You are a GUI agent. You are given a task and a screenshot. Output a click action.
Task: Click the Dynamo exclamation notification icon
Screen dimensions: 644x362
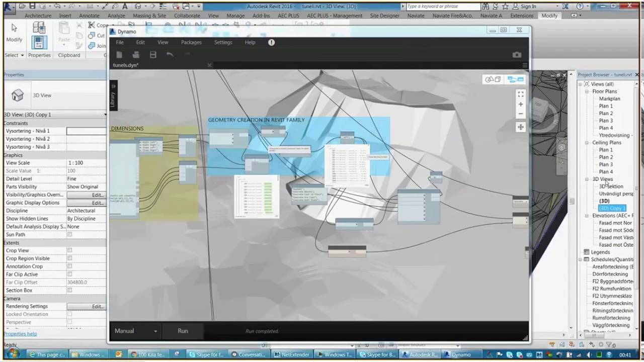coord(271,42)
